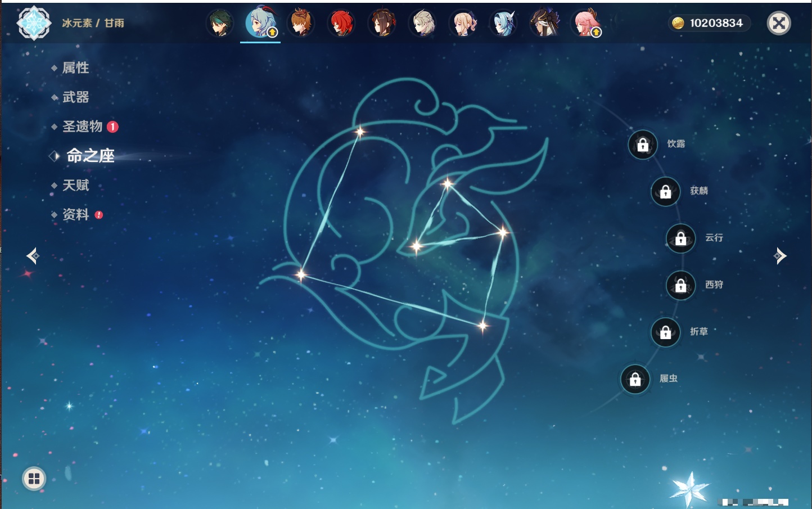The image size is (812, 509).
Task: Click the Mora coin balance 10203834
Action: point(709,23)
